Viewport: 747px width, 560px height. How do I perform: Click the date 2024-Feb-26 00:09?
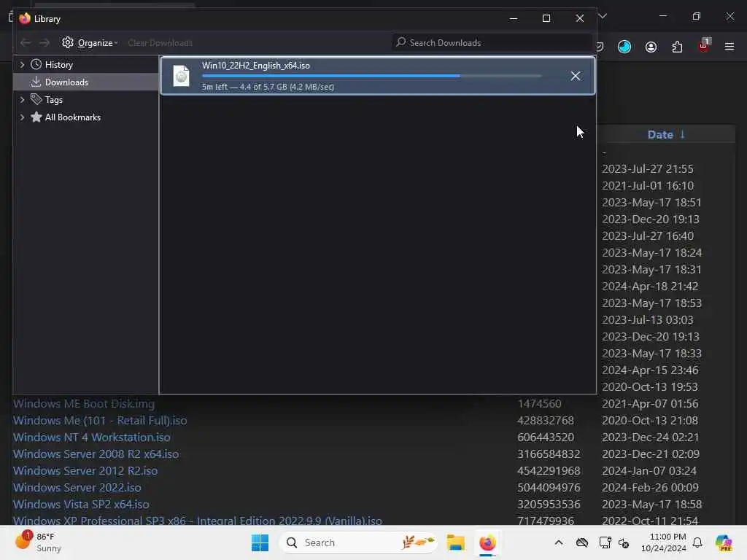click(x=650, y=488)
